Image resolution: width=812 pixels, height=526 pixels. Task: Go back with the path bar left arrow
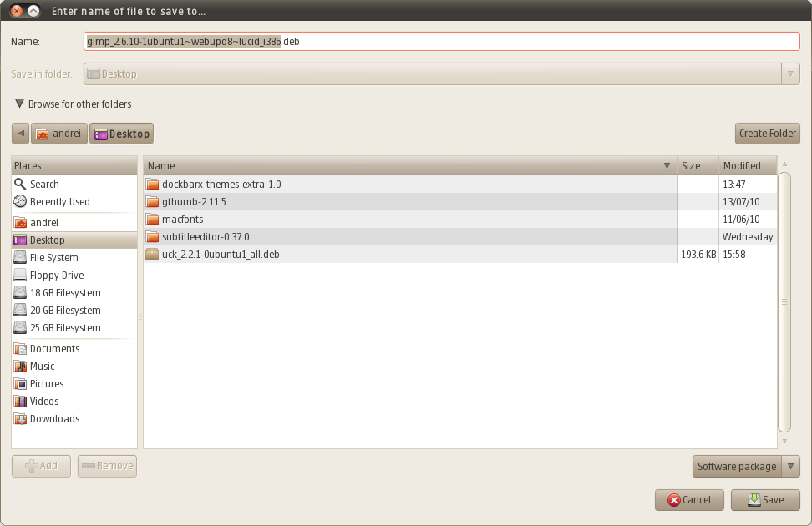click(x=20, y=134)
